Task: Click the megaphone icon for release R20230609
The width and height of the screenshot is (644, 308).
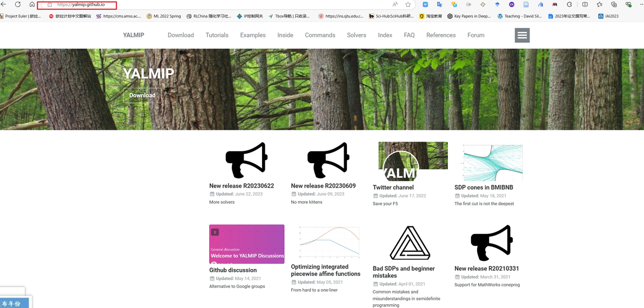Action: 328,160
